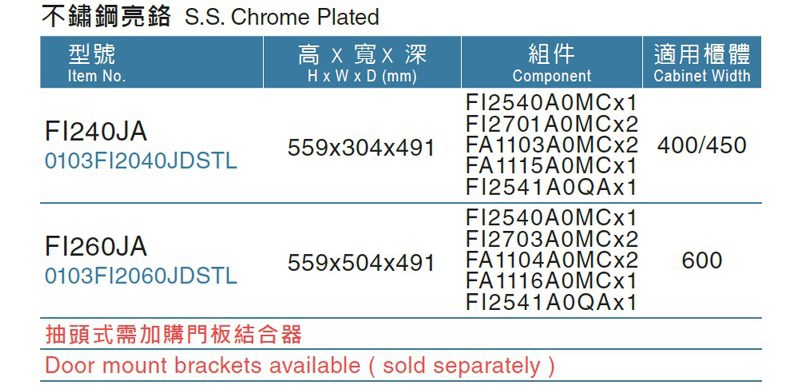The width and height of the screenshot is (800, 392).
Task: Select model number FI260JA
Action: (96, 247)
